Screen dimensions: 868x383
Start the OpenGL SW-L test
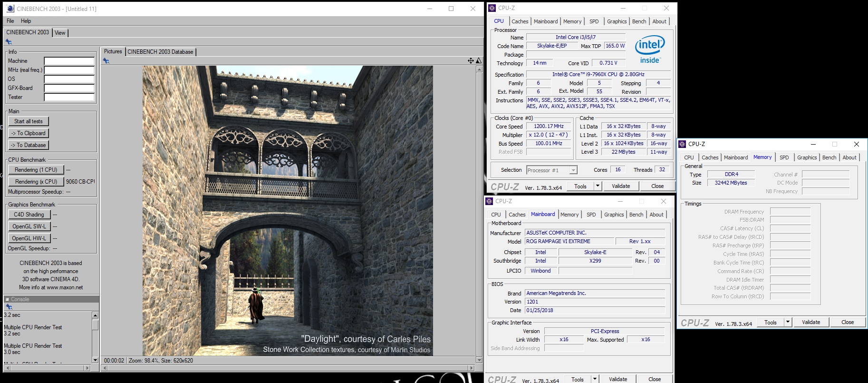29,226
